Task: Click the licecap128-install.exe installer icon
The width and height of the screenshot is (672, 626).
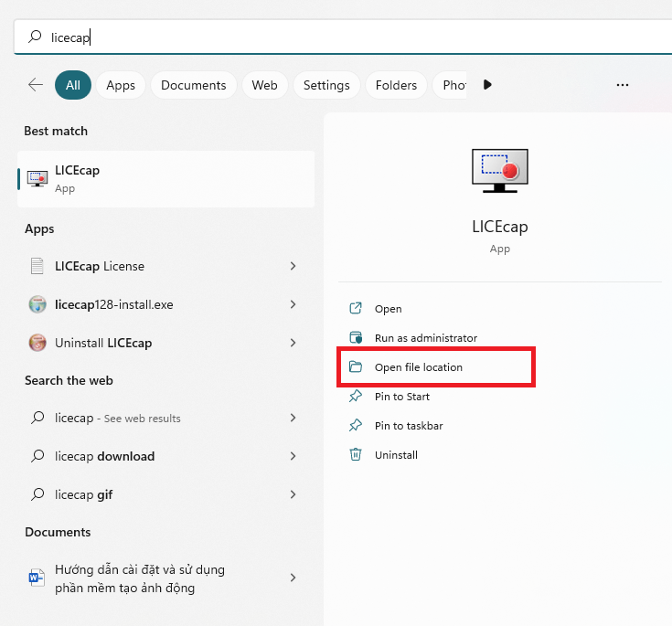Action: (37, 304)
